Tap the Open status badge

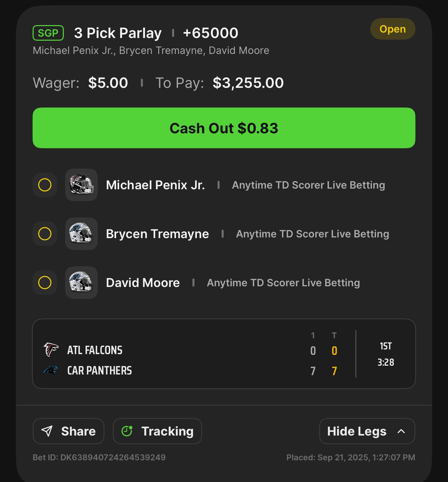(393, 29)
